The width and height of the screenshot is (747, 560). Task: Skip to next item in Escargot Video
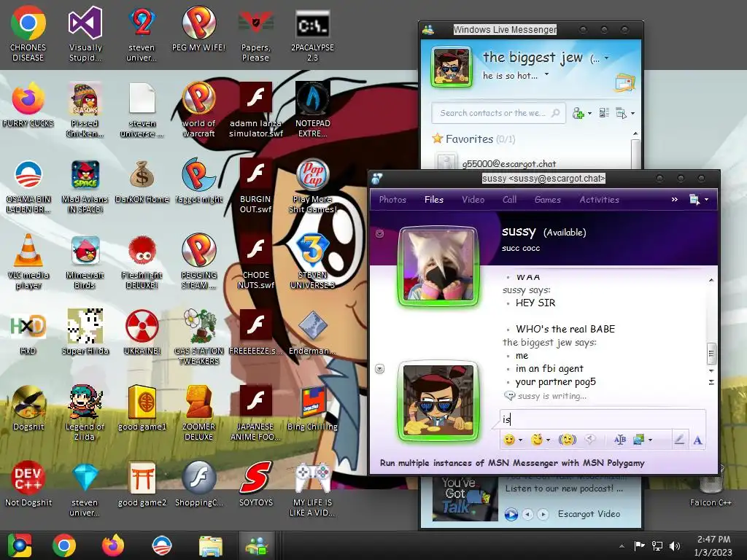click(543, 514)
